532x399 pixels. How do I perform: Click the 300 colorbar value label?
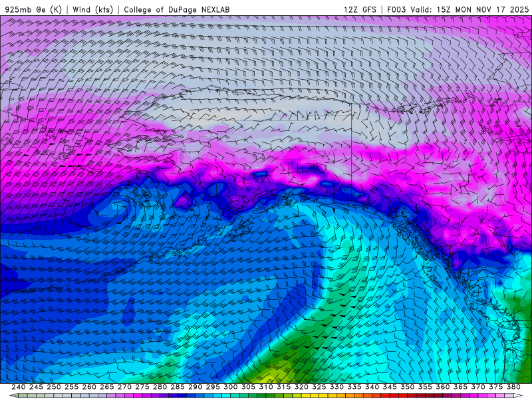[230, 387]
